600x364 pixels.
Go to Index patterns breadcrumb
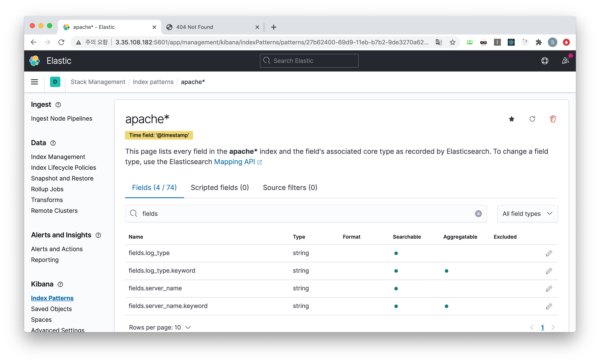click(153, 82)
